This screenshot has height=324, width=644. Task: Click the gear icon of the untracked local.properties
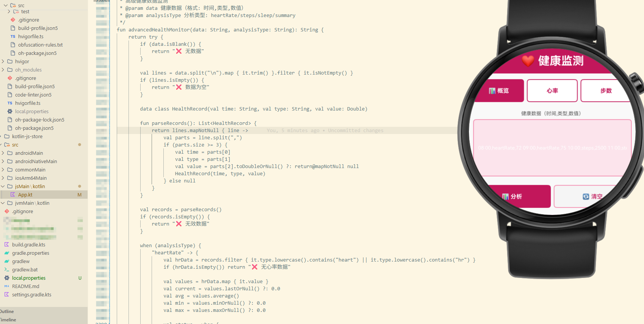tap(7, 278)
